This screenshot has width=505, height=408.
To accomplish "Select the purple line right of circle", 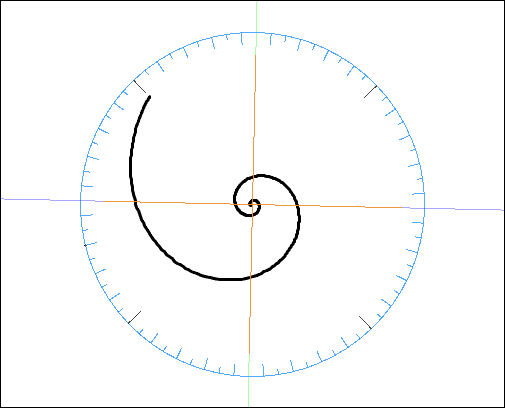I will click(464, 209).
